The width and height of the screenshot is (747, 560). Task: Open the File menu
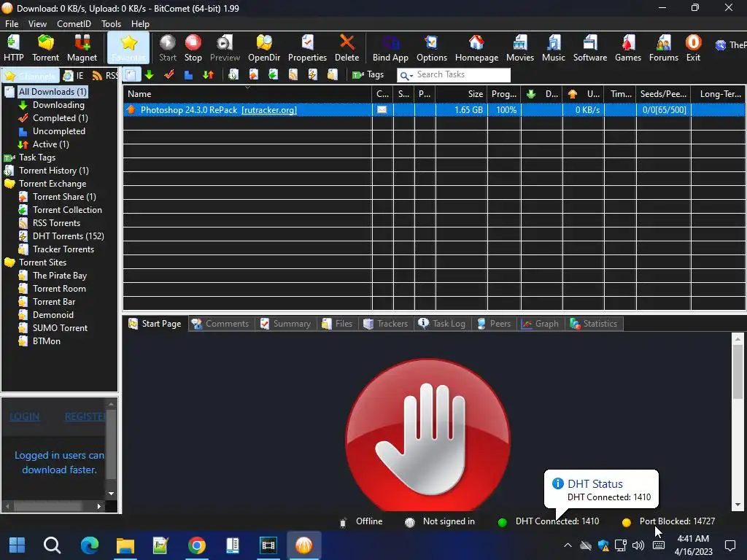click(x=12, y=24)
